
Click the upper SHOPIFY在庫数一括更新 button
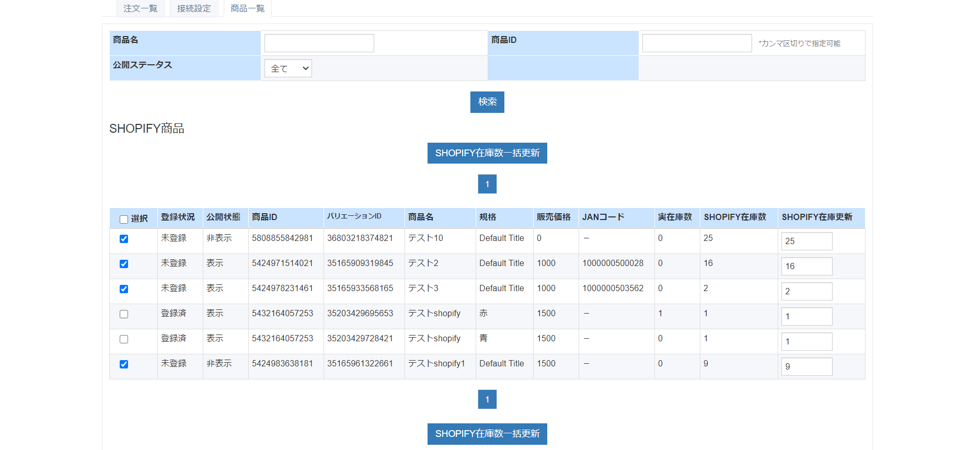coord(487,153)
